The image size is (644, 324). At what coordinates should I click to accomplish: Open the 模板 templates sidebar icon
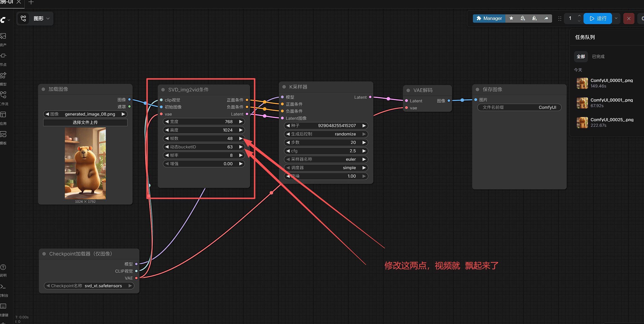[3, 134]
